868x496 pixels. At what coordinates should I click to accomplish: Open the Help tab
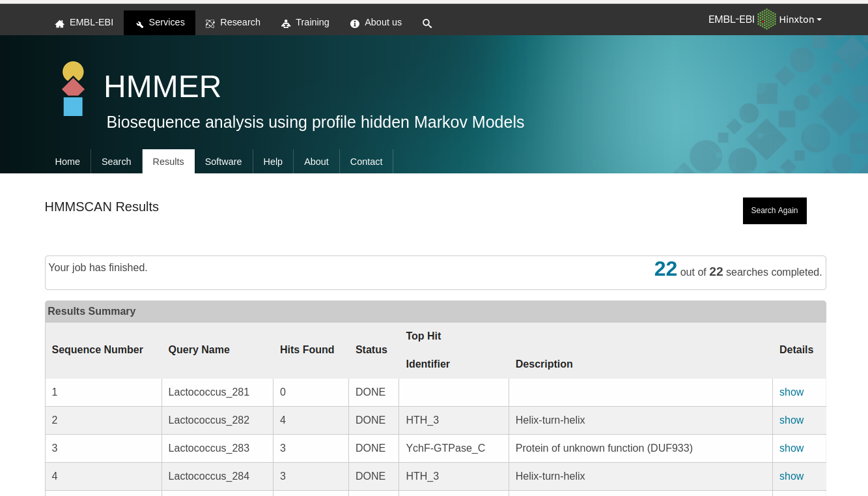[x=273, y=162]
